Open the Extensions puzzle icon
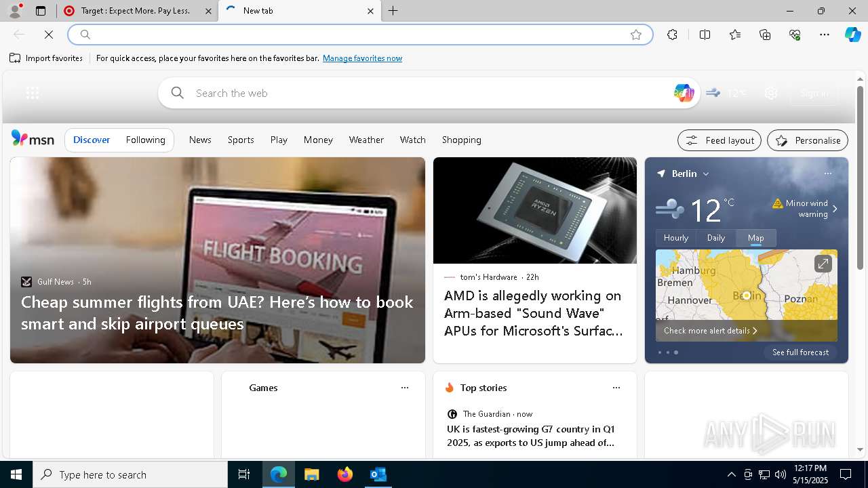 coord(672,35)
